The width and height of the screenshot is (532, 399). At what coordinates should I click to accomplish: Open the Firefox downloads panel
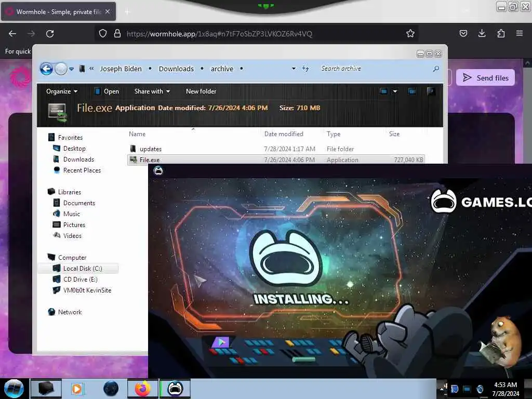(x=482, y=33)
